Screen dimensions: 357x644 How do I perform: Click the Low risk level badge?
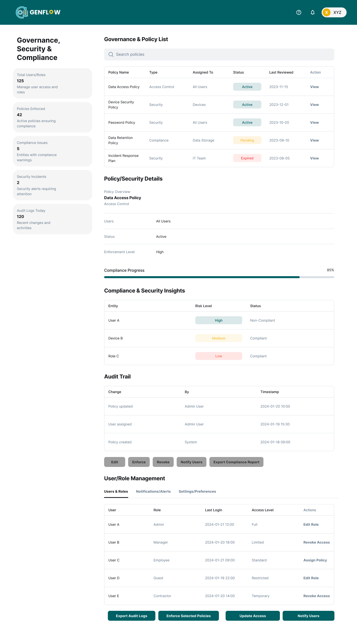pos(218,356)
